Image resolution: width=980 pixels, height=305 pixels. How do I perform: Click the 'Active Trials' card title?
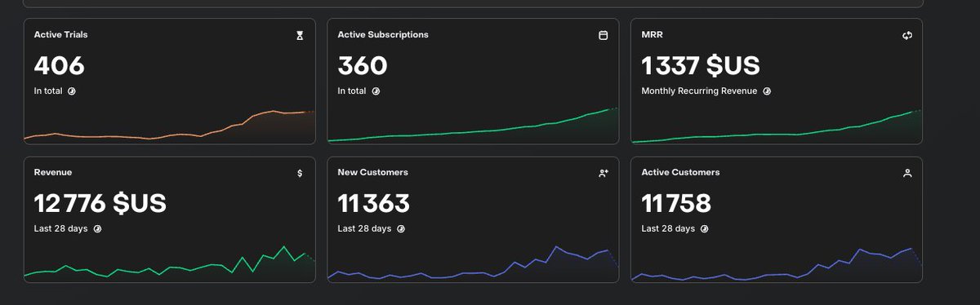[x=61, y=35]
